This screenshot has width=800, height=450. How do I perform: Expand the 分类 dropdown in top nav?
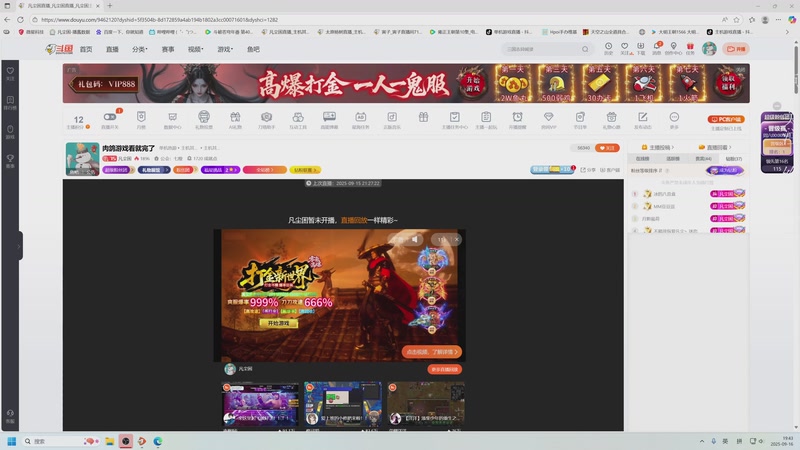(139, 49)
